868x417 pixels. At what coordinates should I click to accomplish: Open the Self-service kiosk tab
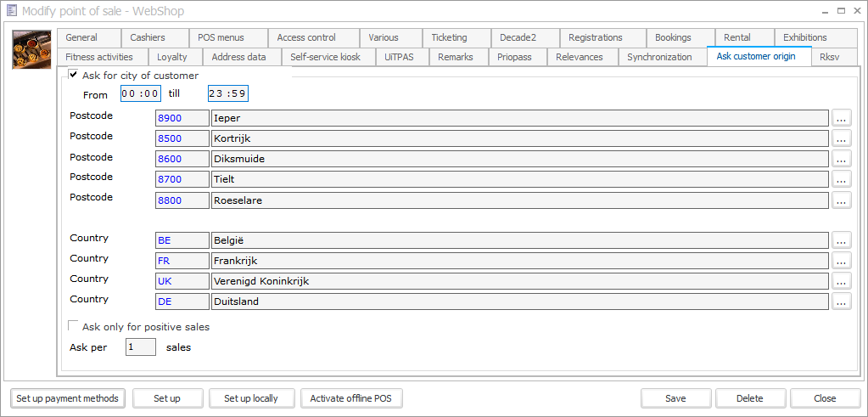click(325, 57)
